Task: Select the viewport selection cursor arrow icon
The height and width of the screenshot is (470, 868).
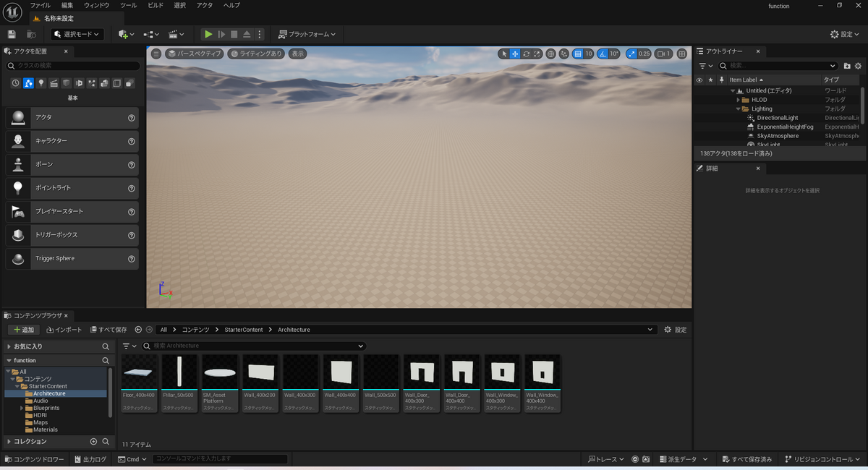Action: pos(504,54)
